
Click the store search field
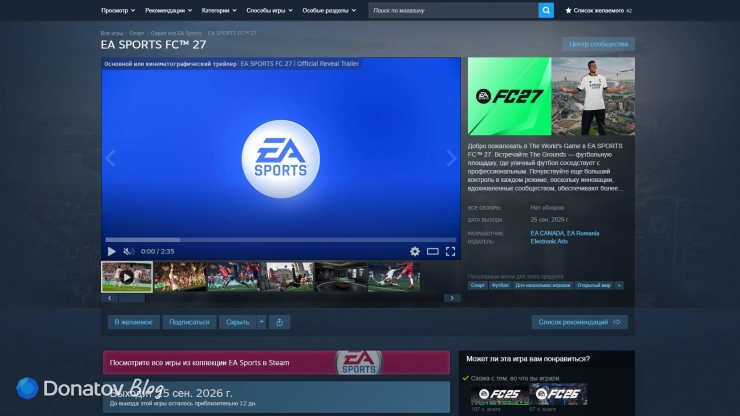click(453, 10)
